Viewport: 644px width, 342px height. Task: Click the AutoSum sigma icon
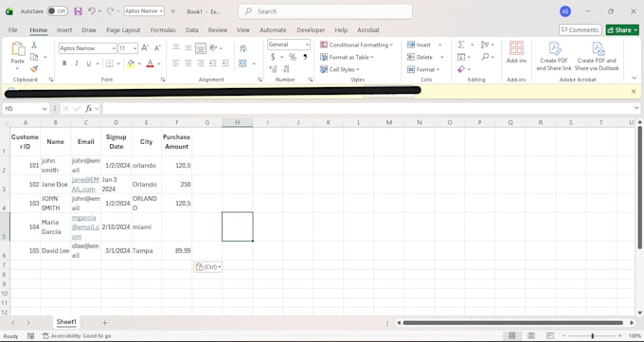click(x=461, y=45)
